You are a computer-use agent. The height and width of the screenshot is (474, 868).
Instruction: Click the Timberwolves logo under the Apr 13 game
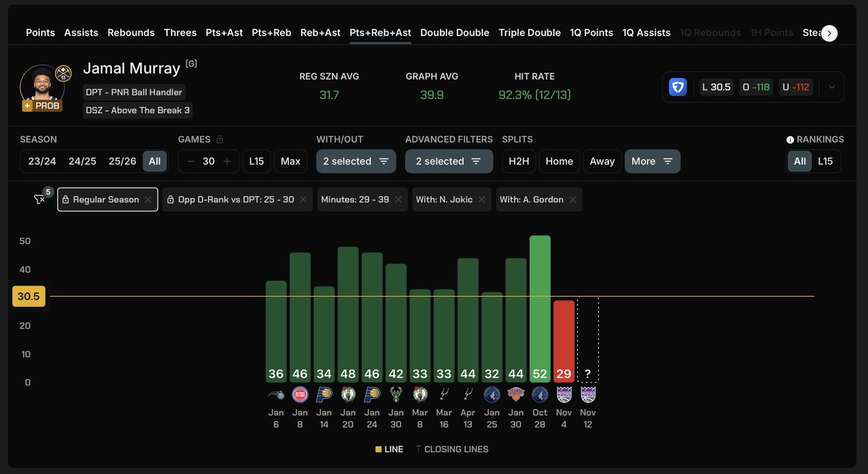tap(468, 394)
